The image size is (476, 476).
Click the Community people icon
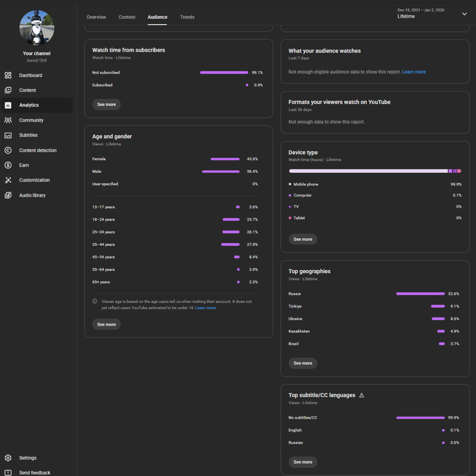(8, 120)
